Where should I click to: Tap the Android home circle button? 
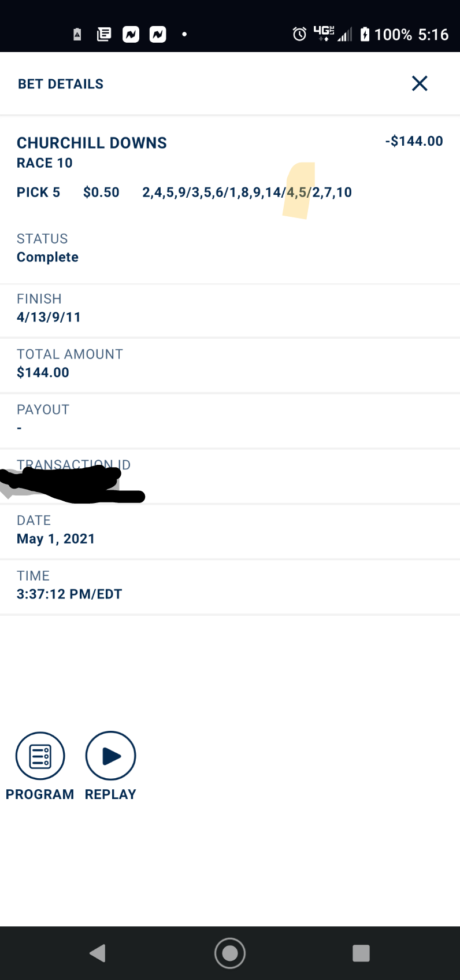[230, 953]
